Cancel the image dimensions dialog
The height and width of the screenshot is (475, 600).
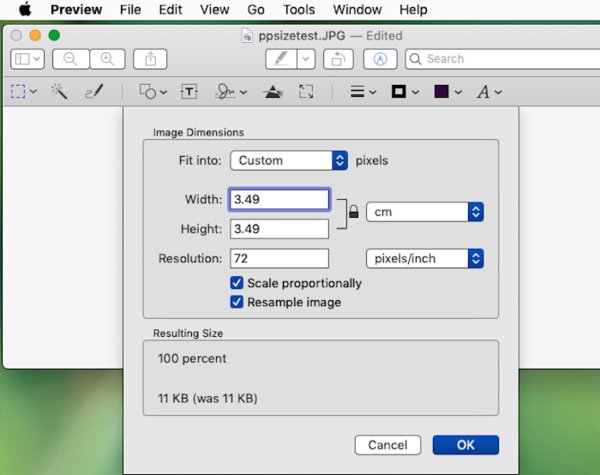tap(387, 445)
